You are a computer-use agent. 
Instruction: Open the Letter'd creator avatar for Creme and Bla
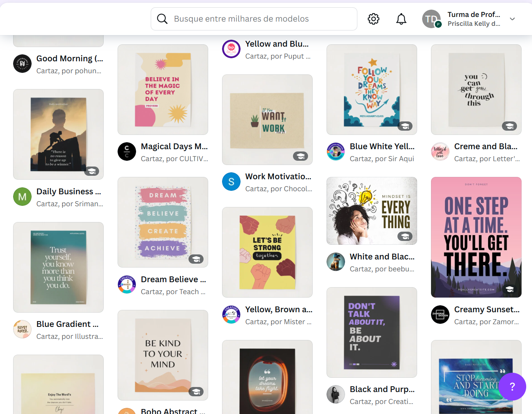point(440,151)
